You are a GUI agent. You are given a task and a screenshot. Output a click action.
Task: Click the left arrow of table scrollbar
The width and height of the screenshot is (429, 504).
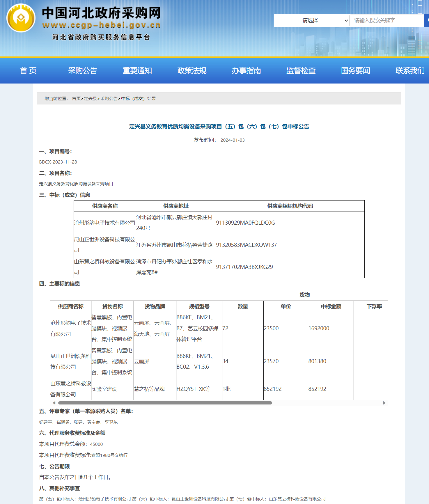point(54,403)
